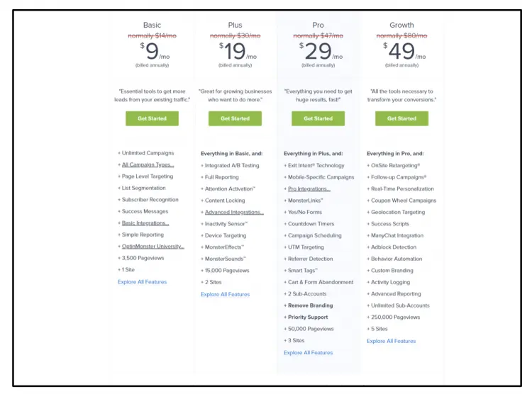Click Get Started under Plus plan
The height and width of the screenshot is (394, 532).
pos(235,118)
